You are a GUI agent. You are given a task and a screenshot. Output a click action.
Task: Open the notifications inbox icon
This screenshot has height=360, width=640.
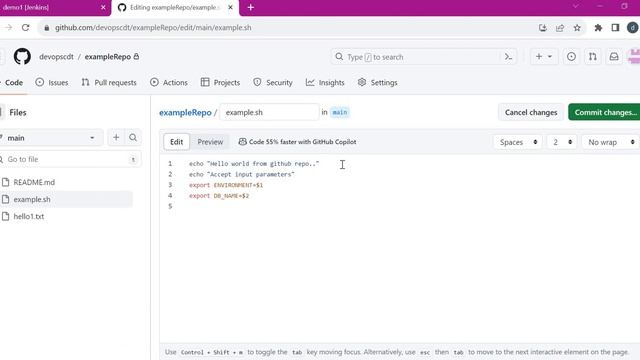click(x=614, y=57)
